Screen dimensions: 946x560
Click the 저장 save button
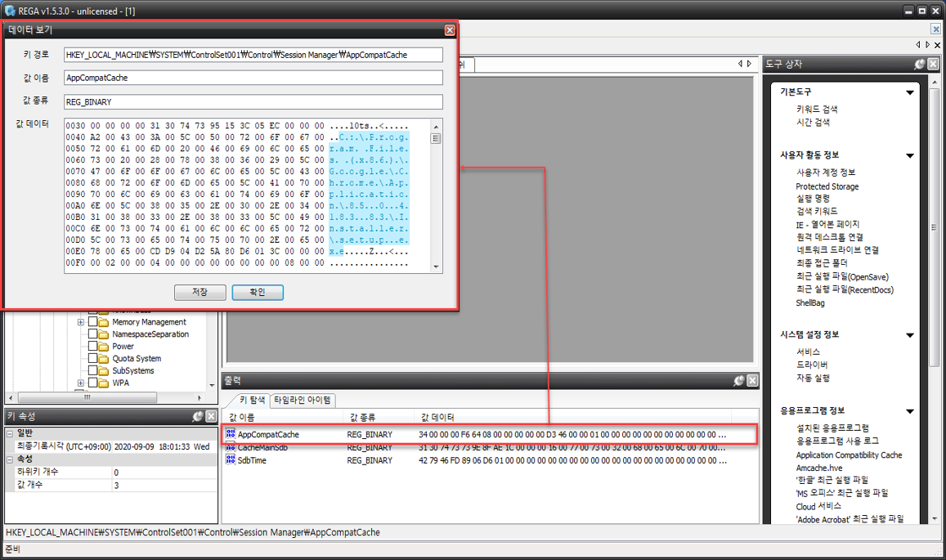pyautogui.click(x=200, y=292)
